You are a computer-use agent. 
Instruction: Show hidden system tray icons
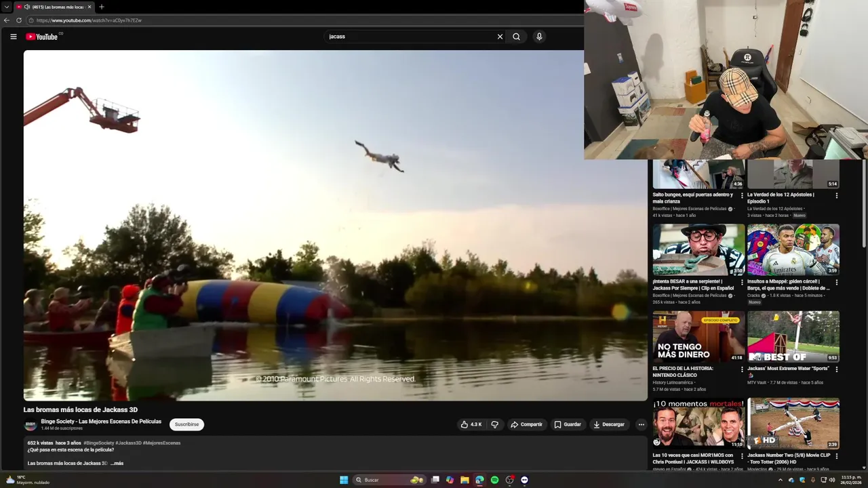pyautogui.click(x=781, y=480)
